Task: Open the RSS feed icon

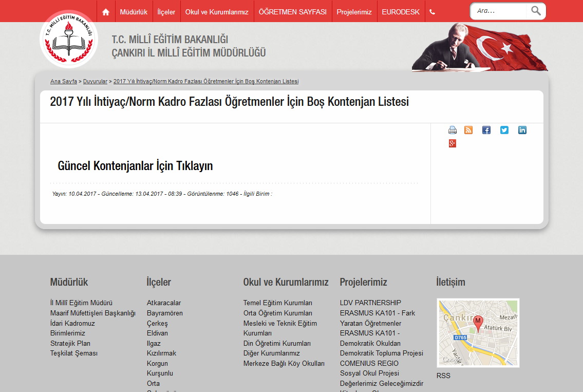Action: pyautogui.click(x=468, y=130)
